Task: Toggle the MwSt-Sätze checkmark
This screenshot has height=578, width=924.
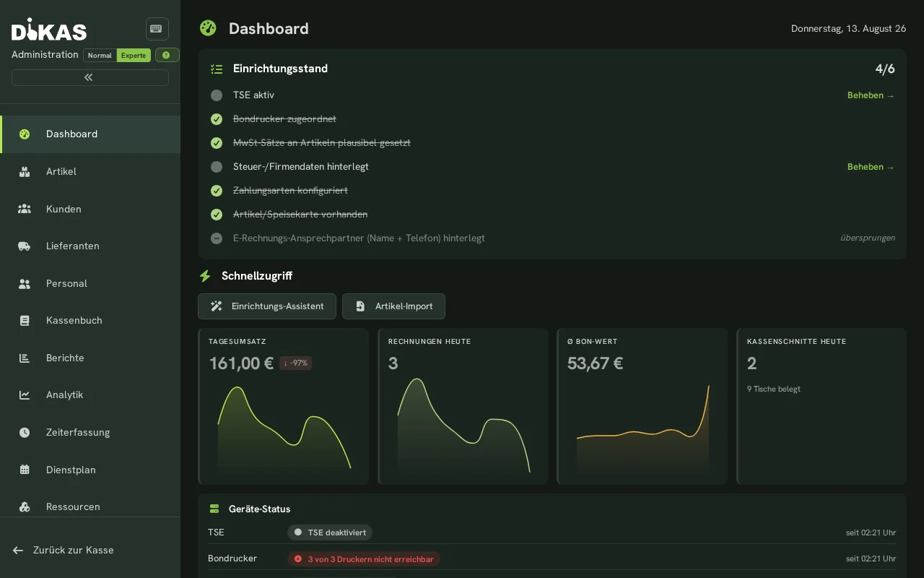Action: tap(217, 143)
